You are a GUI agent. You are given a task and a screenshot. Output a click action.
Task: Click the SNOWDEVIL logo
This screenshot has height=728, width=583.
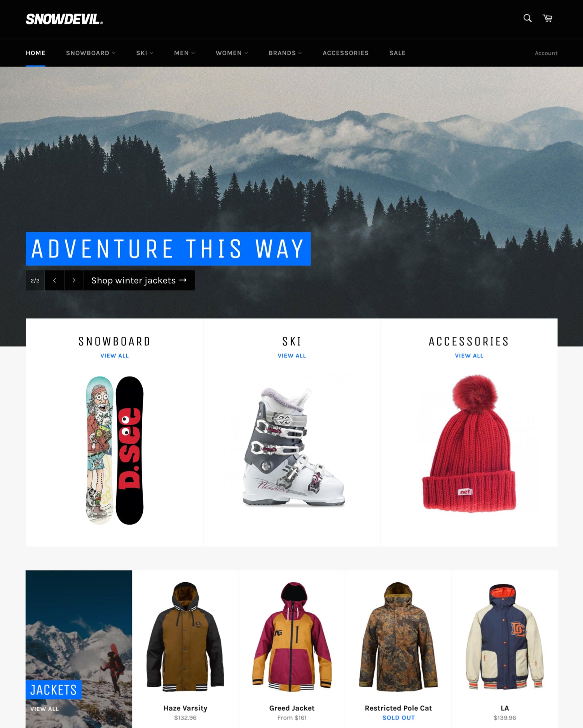point(64,19)
